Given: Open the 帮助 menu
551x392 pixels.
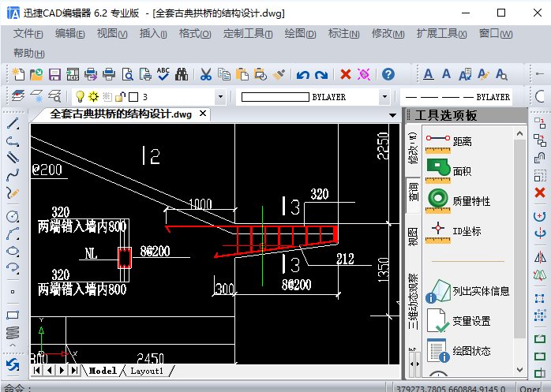Looking at the screenshot, I should tap(29, 54).
